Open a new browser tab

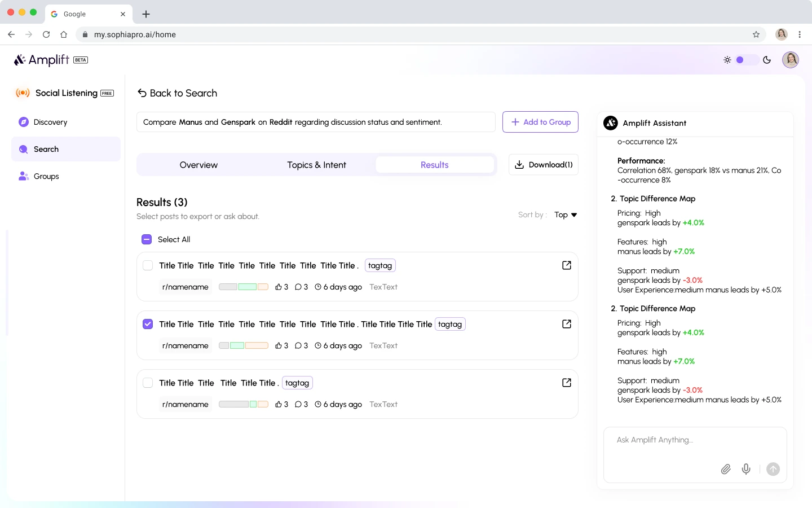point(146,14)
